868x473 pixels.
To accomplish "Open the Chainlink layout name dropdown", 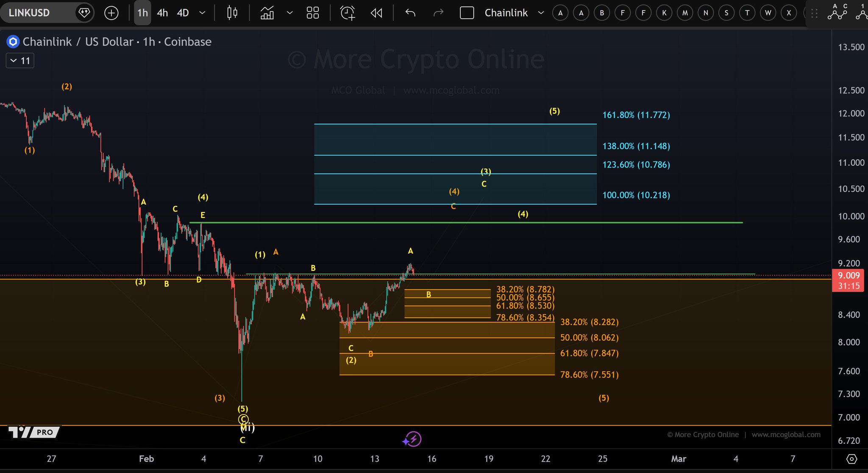I will [541, 13].
